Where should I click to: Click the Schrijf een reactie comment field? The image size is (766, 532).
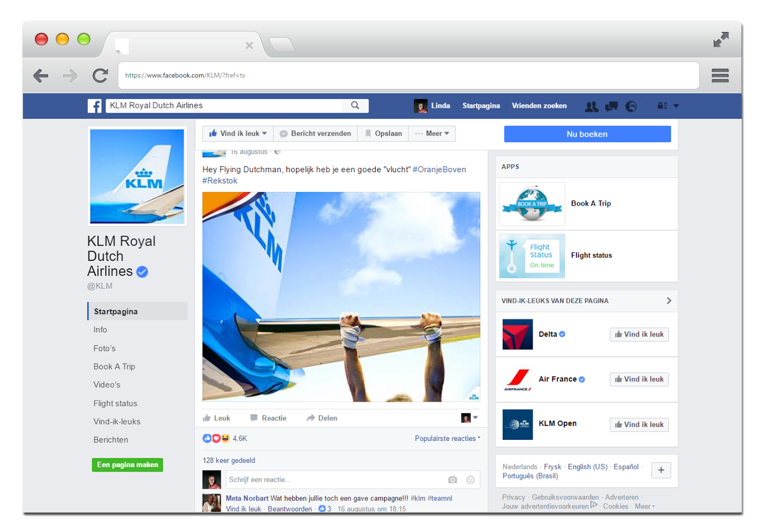[x=336, y=479]
